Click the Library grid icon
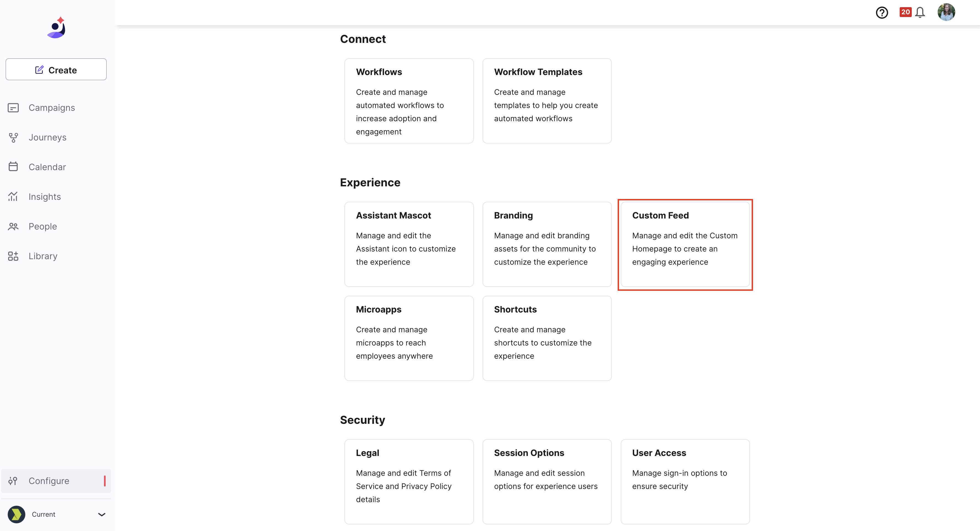 [13, 256]
